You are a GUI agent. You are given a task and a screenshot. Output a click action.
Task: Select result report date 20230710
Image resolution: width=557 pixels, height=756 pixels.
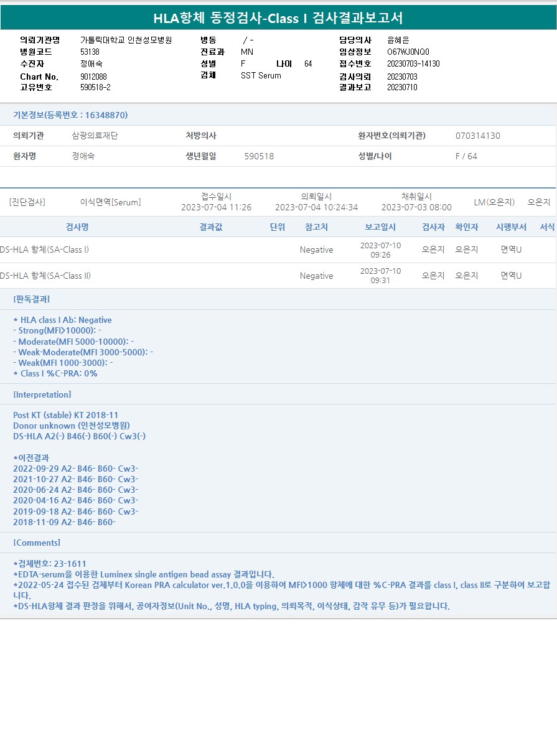click(402, 88)
